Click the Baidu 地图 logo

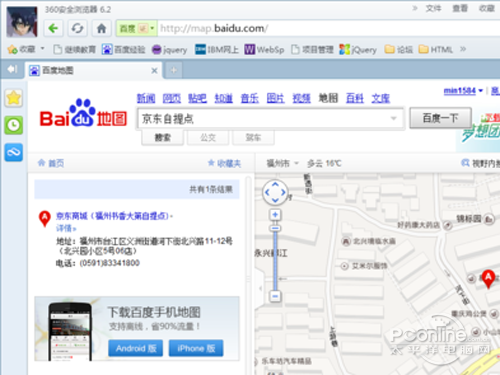(x=83, y=113)
